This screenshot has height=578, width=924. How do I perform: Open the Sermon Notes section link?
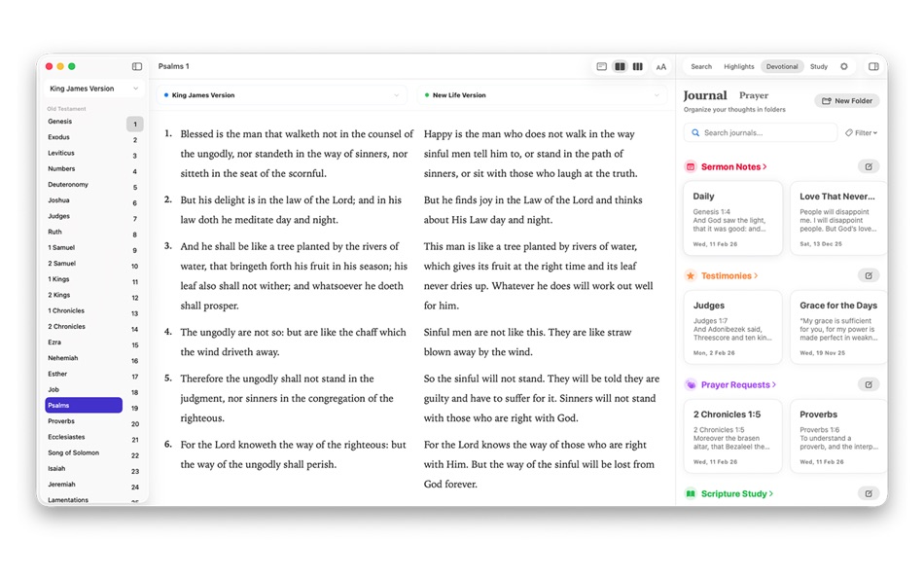pyautogui.click(x=728, y=166)
